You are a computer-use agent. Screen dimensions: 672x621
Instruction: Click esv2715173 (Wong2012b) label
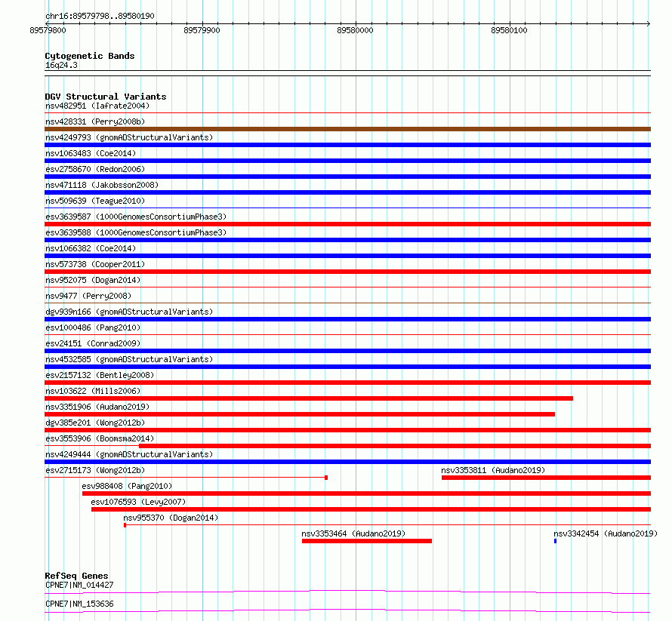pos(95,470)
